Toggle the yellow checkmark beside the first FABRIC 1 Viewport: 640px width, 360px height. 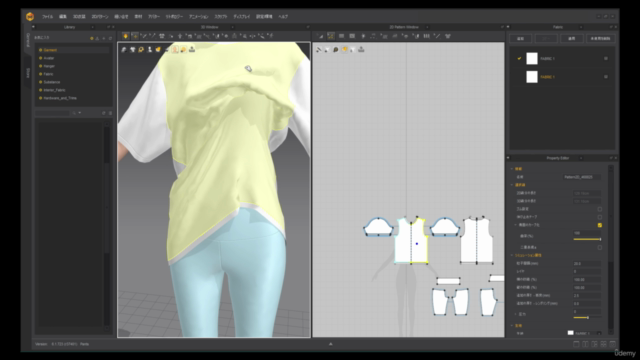click(519, 58)
